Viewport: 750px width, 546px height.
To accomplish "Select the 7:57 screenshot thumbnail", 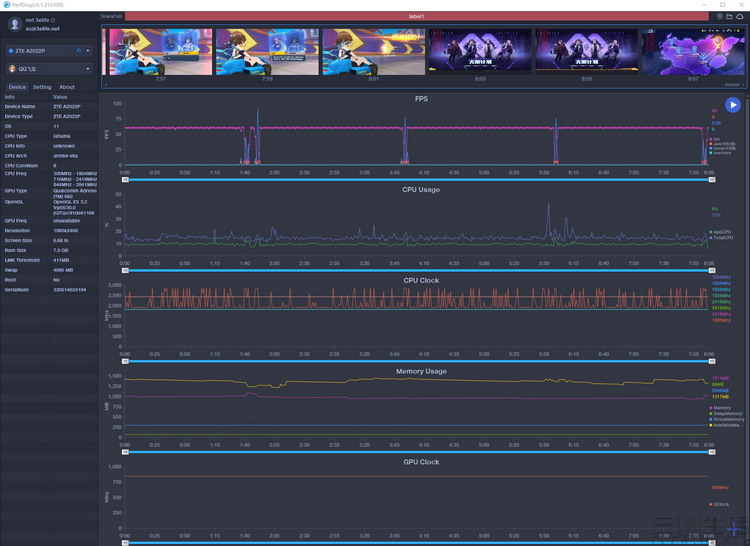I will [161, 52].
